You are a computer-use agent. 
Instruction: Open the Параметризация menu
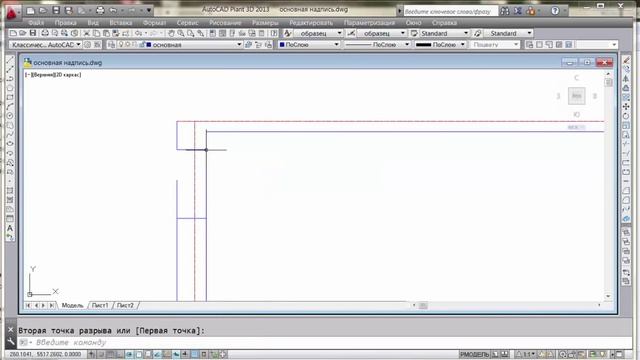[x=369, y=23]
